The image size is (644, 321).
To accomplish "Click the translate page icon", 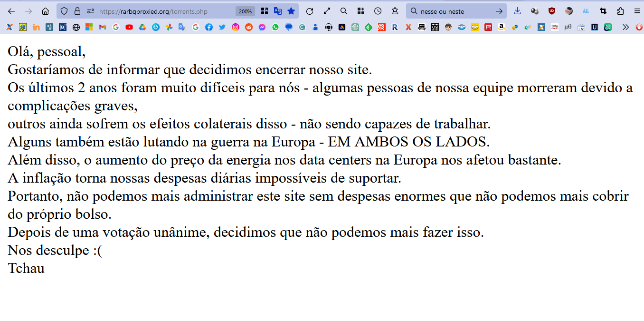I will tap(278, 11).
